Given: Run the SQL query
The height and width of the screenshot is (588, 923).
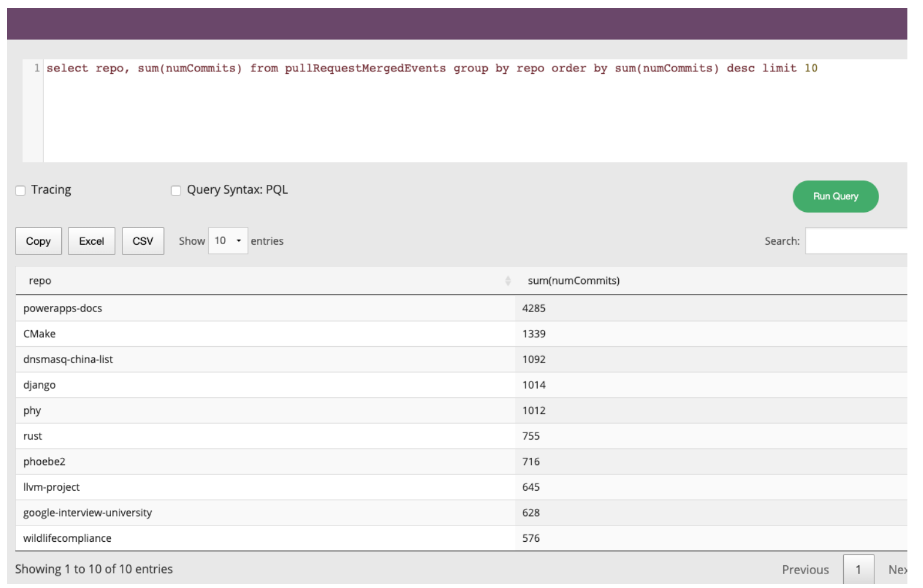Looking at the screenshot, I should [x=835, y=196].
